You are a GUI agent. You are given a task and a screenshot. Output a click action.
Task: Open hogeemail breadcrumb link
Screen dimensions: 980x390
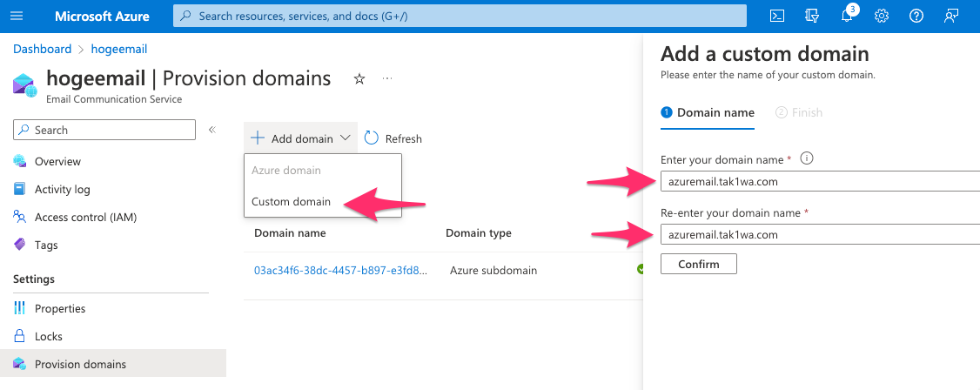119,49
